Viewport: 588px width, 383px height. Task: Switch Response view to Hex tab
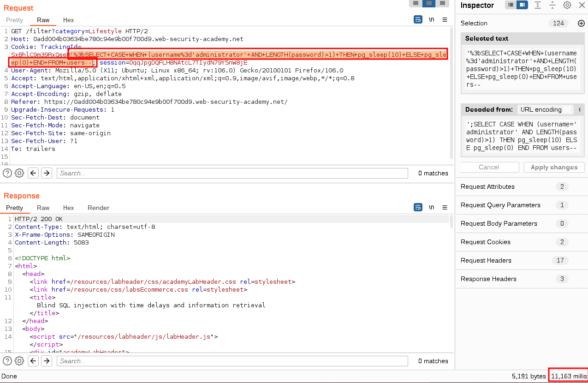[x=68, y=208]
